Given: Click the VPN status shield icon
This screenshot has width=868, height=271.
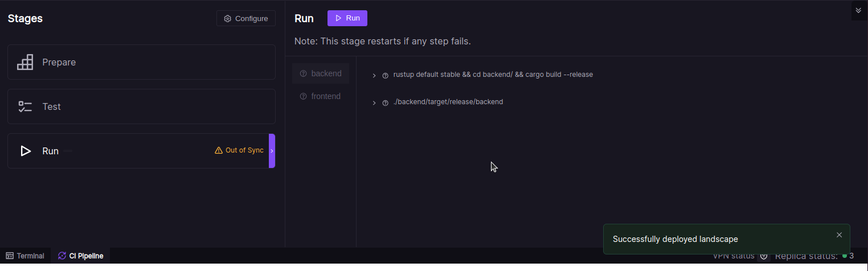Looking at the screenshot, I should pyautogui.click(x=764, y=256).
